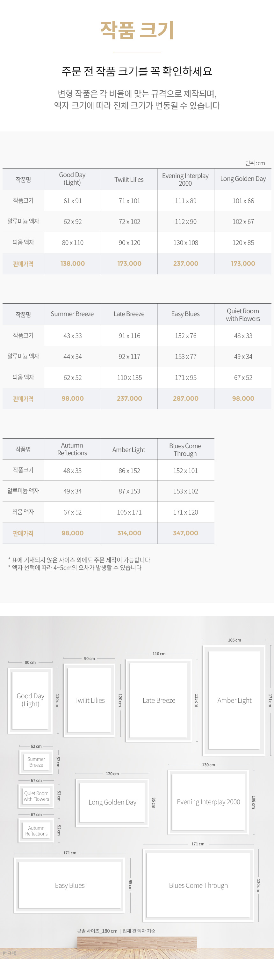
Task: Click the Autumn Reflections small frame
Action: click(36, 830)
